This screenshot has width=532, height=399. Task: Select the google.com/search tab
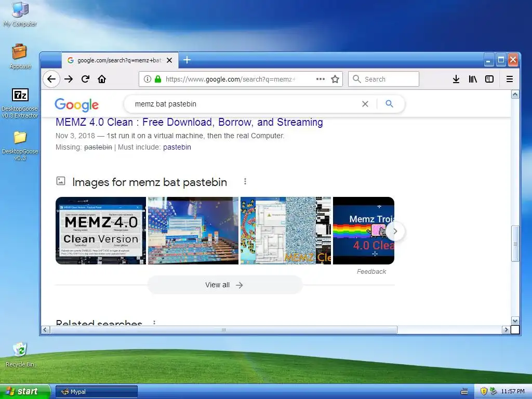coord(120,60)
